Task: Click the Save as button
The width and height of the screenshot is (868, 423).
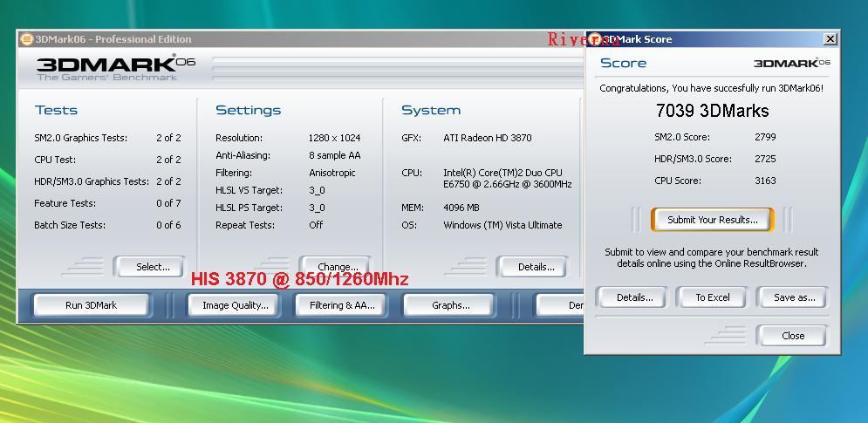Action: coord(793,297)
